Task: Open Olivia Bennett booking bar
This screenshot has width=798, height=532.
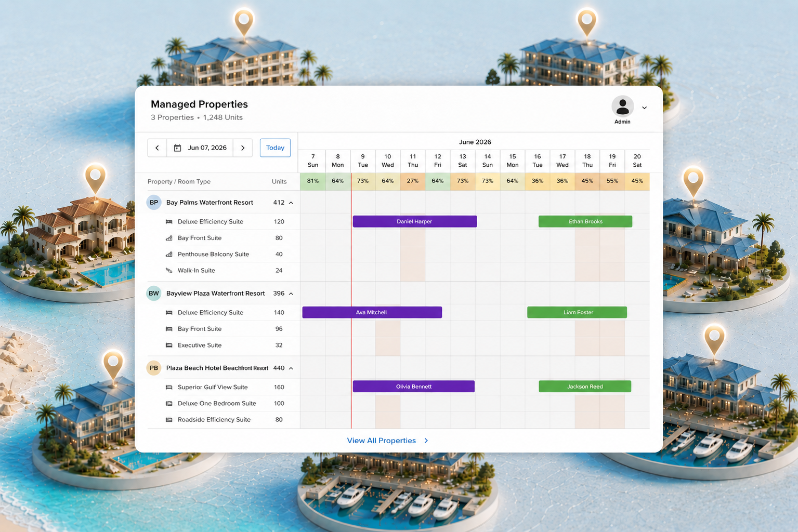Action: [x=414, y=387]
